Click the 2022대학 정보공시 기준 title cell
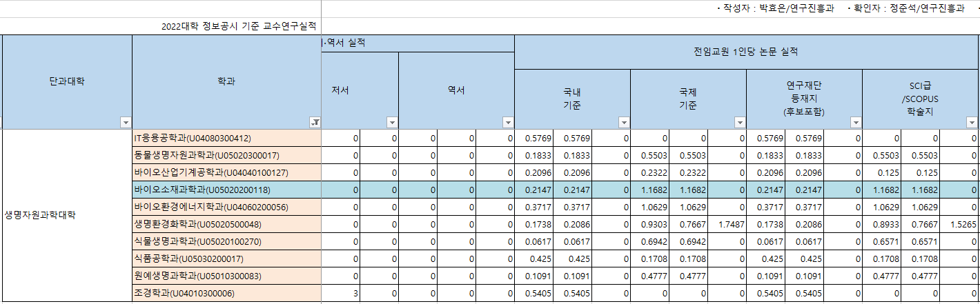 coord(238,26)
